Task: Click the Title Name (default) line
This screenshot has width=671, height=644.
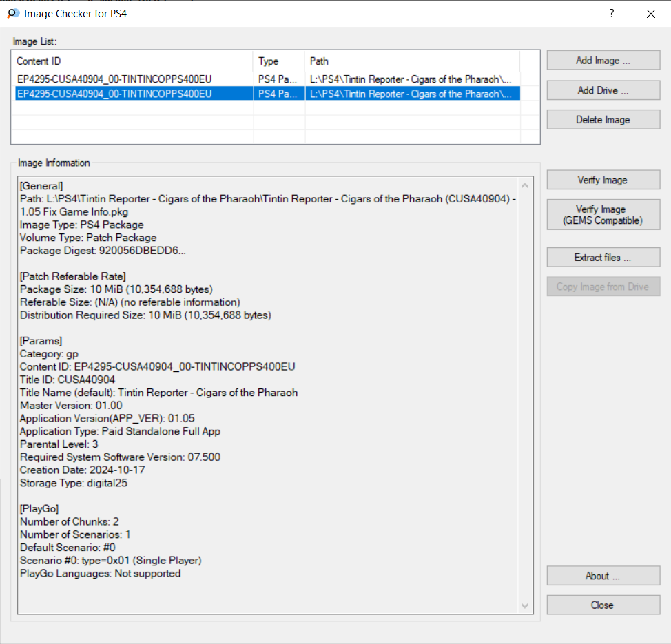Action: (158, 393)
